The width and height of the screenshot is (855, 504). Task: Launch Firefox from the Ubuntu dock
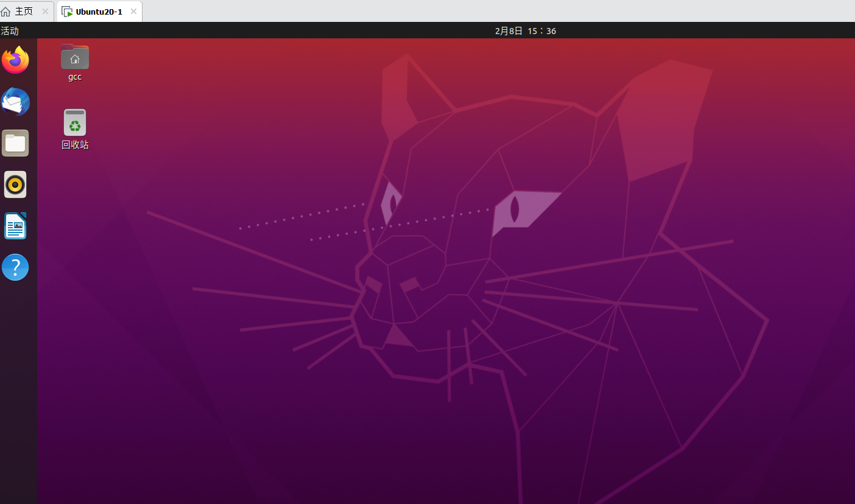15,60
